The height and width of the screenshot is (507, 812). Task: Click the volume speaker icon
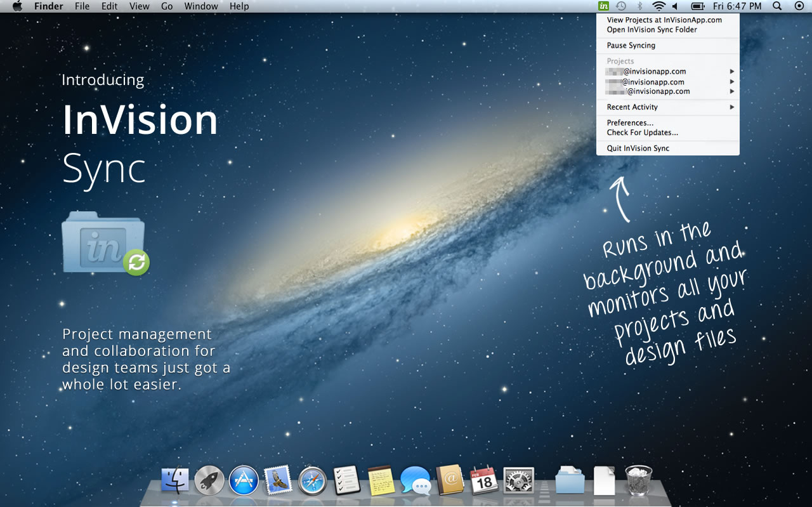(675, 6)
